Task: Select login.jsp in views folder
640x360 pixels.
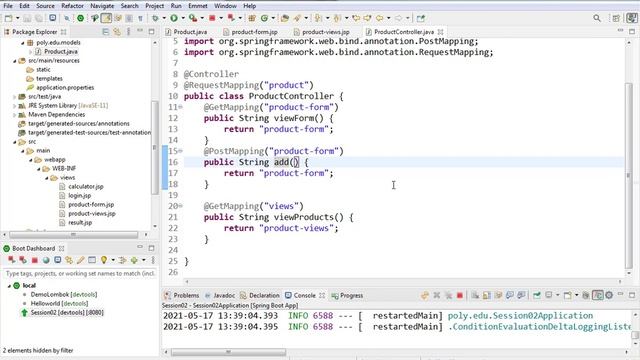Action: tap(80, 196)
